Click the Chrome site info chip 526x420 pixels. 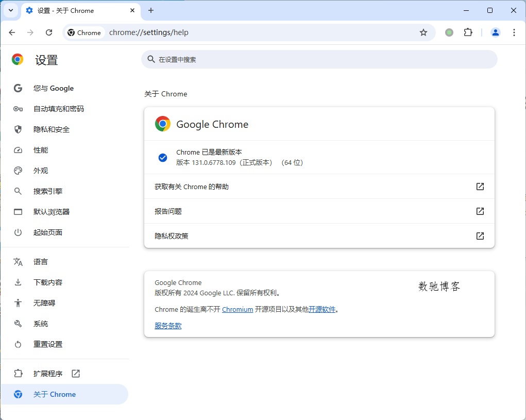point(84,32)
